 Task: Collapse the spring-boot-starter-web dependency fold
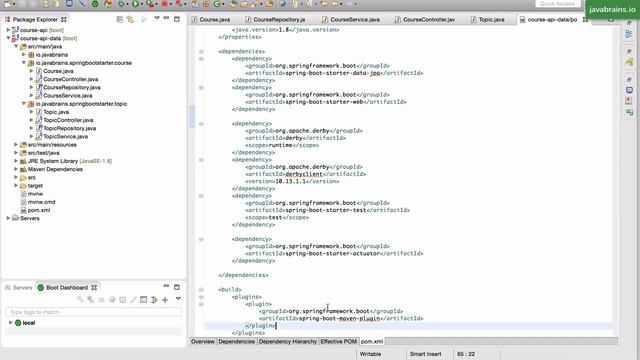point(201,88)
